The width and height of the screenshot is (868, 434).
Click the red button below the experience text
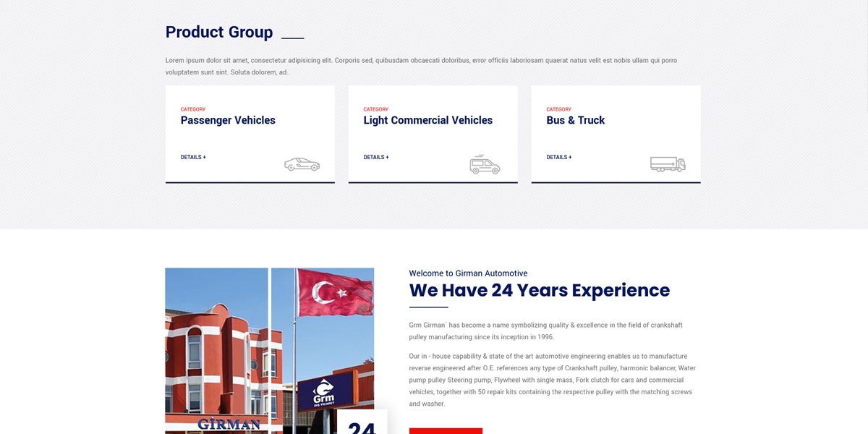(446, 431)
